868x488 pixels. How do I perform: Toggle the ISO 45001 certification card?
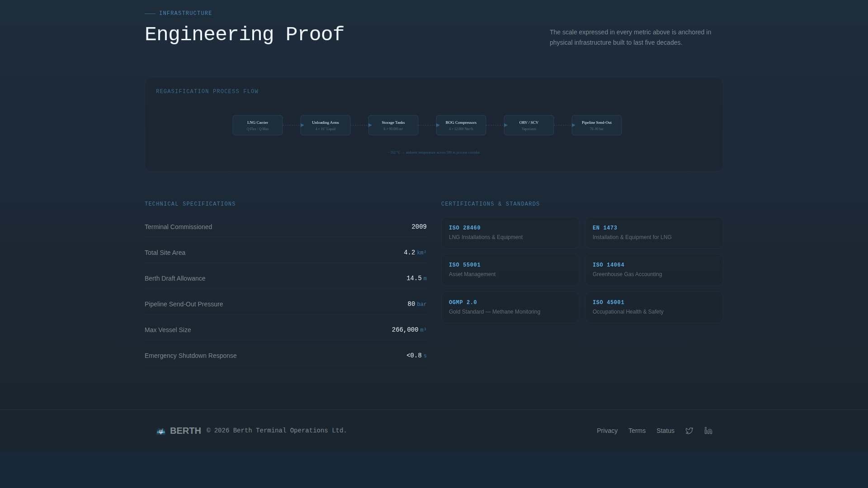[x=653, y=306]
